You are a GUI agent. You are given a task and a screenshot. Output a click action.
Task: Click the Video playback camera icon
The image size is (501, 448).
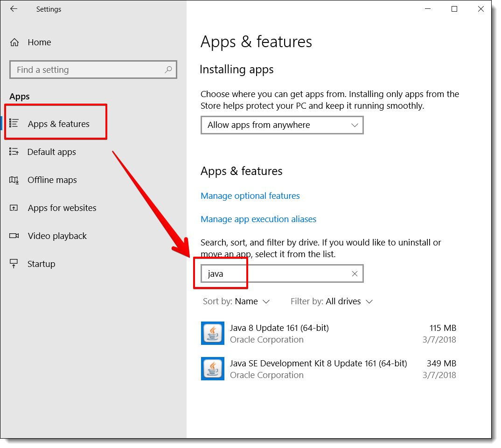tap(14, 236)
